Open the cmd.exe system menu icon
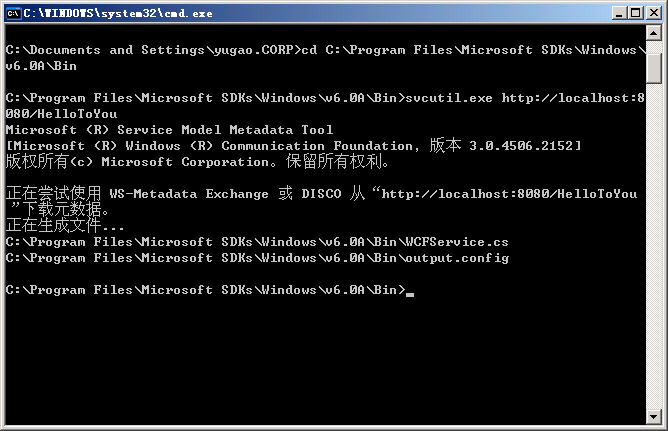 (x=13, y=13)
